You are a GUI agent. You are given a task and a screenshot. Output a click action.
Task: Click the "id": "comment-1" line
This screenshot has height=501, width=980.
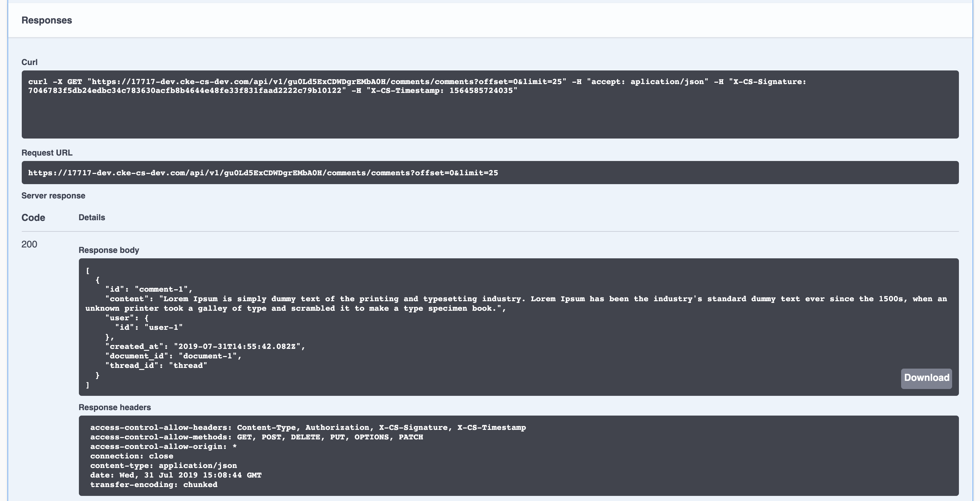tap(149, 289)
